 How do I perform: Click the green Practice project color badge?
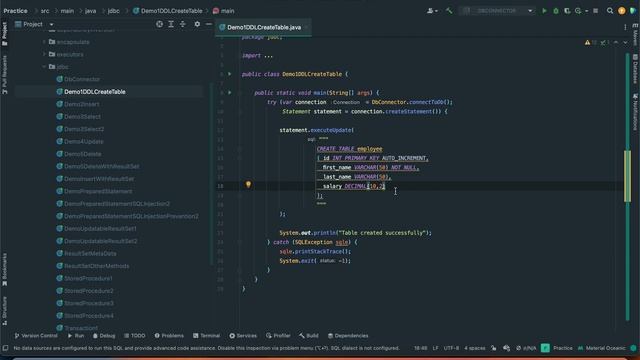point(545,348)
